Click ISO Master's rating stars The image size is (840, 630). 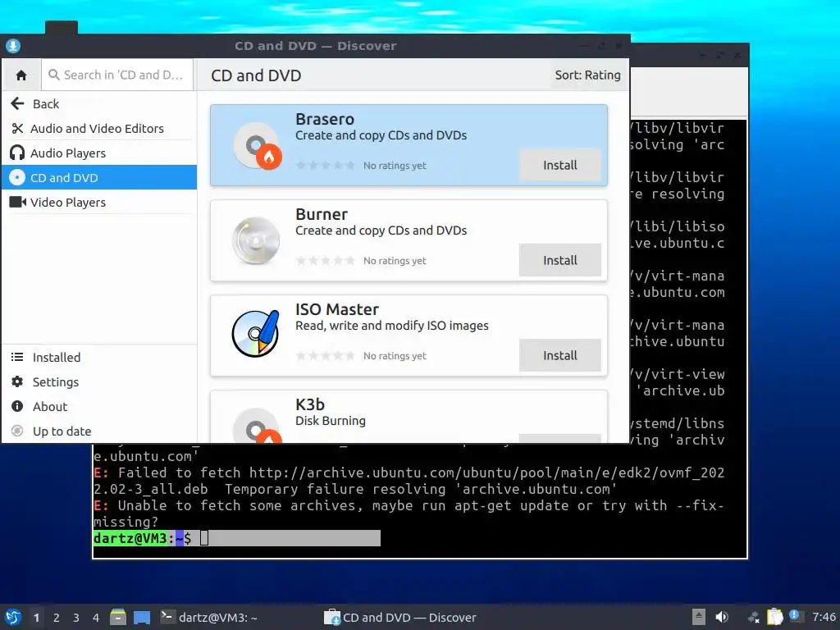325,356
